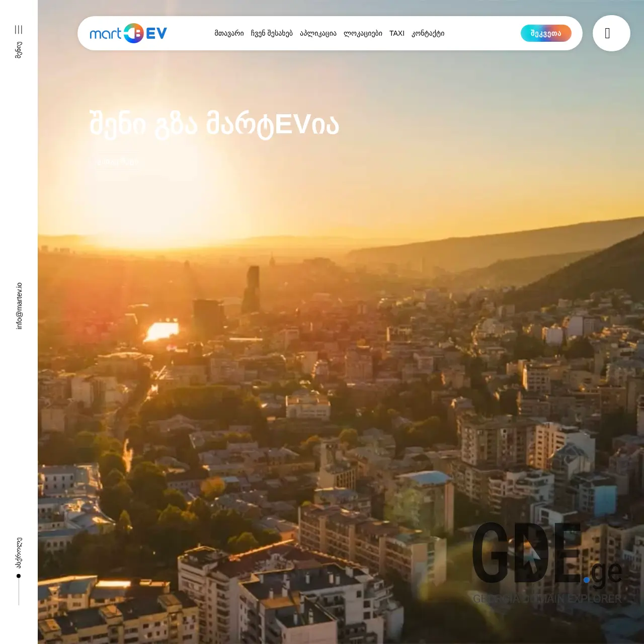Click the info@martev.io email link
Viewport: 644px width, 644px height.
19,304
